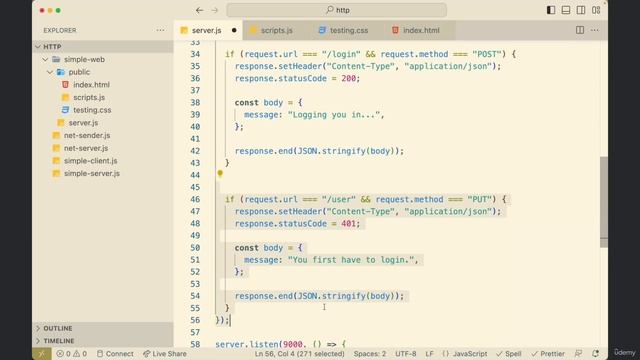
Task: Open simple-server.js file
Action: coord(92,173)
